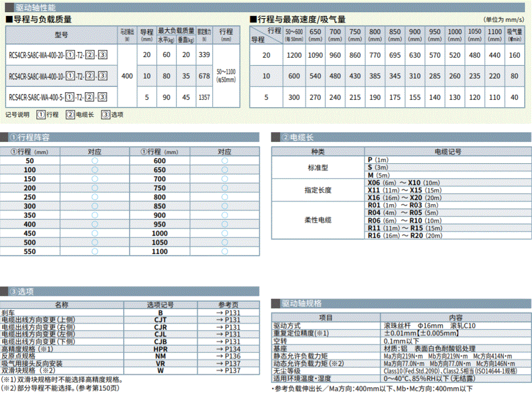Click option code CJR
Image resolution: width=532 pixels, height=393 pixels.
pos(160,327)
